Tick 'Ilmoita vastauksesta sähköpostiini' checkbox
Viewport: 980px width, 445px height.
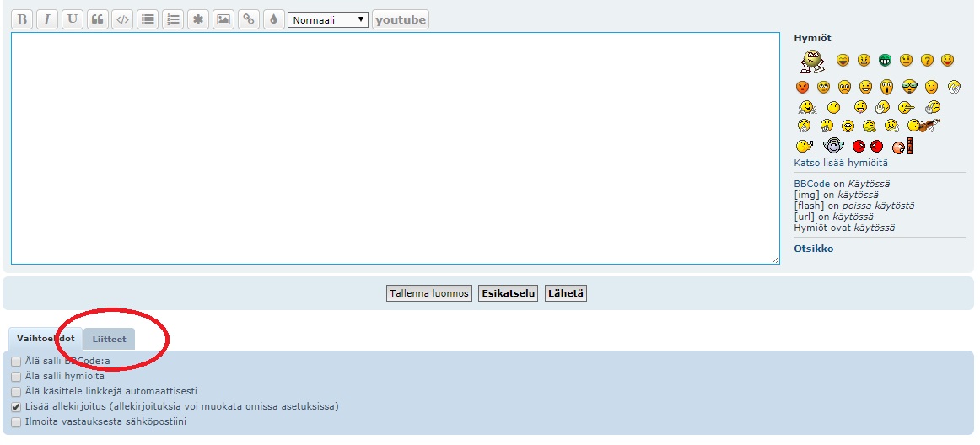coord(16,422)
